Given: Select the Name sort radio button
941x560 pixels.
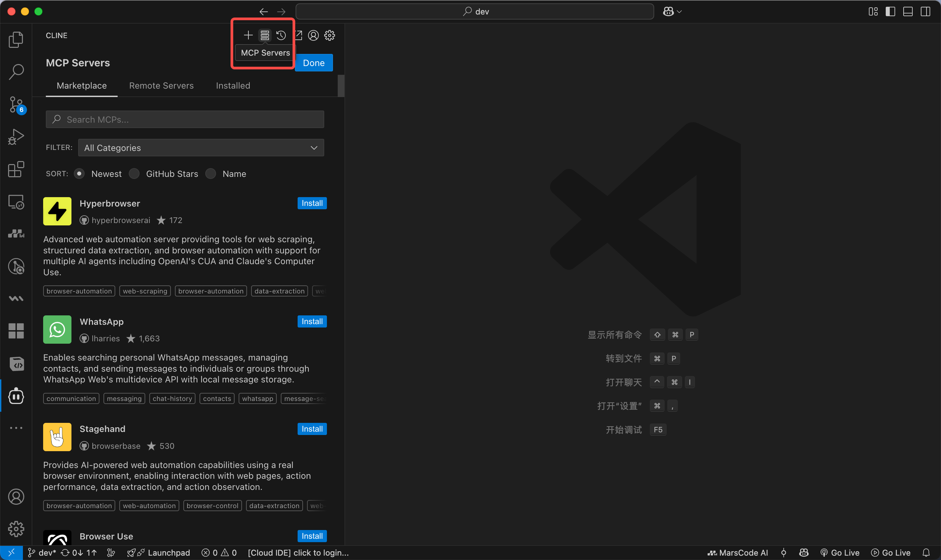Looking at the screenshot, I should click(211, 174).
